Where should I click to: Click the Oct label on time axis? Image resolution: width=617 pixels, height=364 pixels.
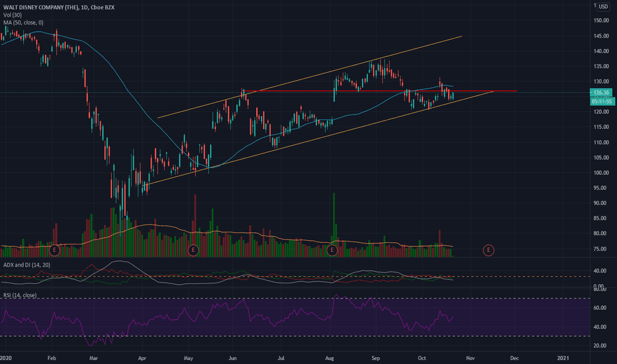(x=422, y=358)
